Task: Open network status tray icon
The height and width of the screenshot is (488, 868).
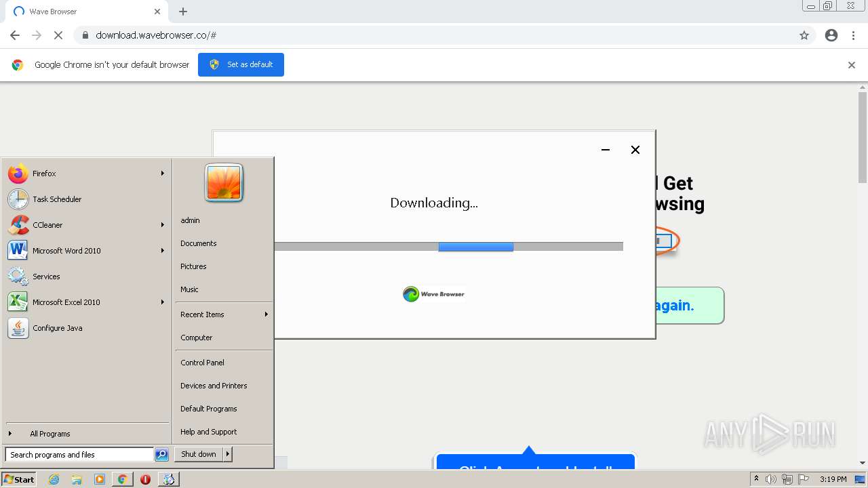Action: (787, 479)
